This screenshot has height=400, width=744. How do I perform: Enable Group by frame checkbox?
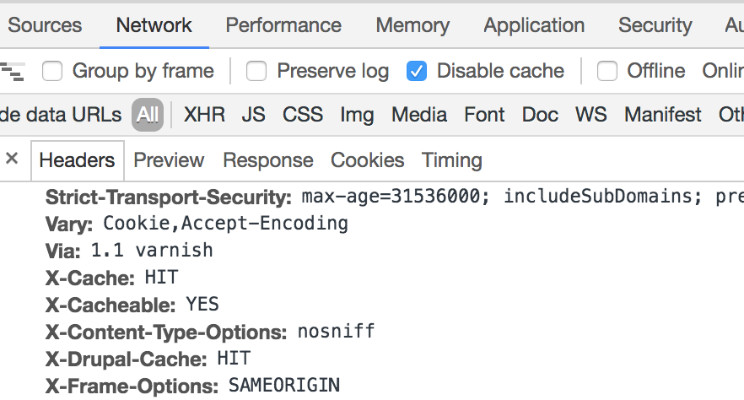[x=52, y=71]
